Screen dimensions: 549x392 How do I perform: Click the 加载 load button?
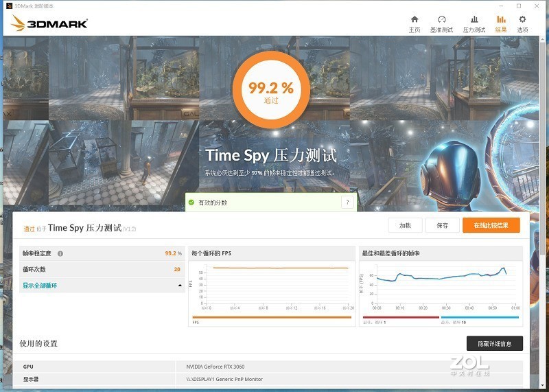coord(405,225)
